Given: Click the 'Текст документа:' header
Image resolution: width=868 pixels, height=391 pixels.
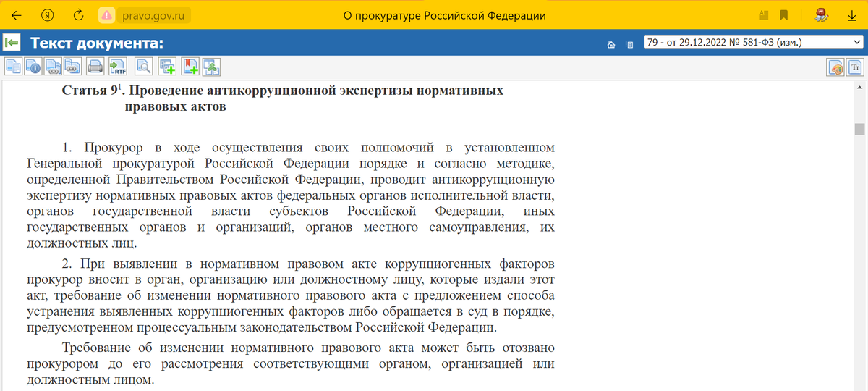Looking at the screenshot, I should [x=97, y=43].
